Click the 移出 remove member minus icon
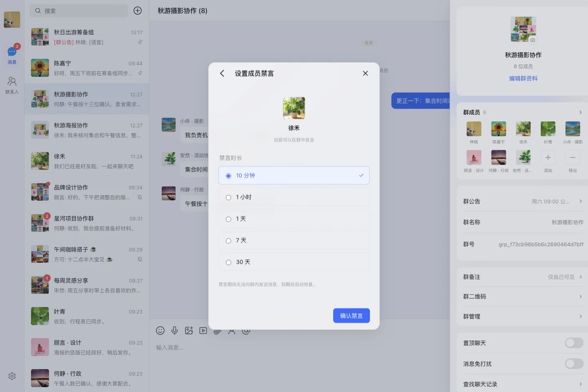588x392 pixels. [x=573, y=158]
